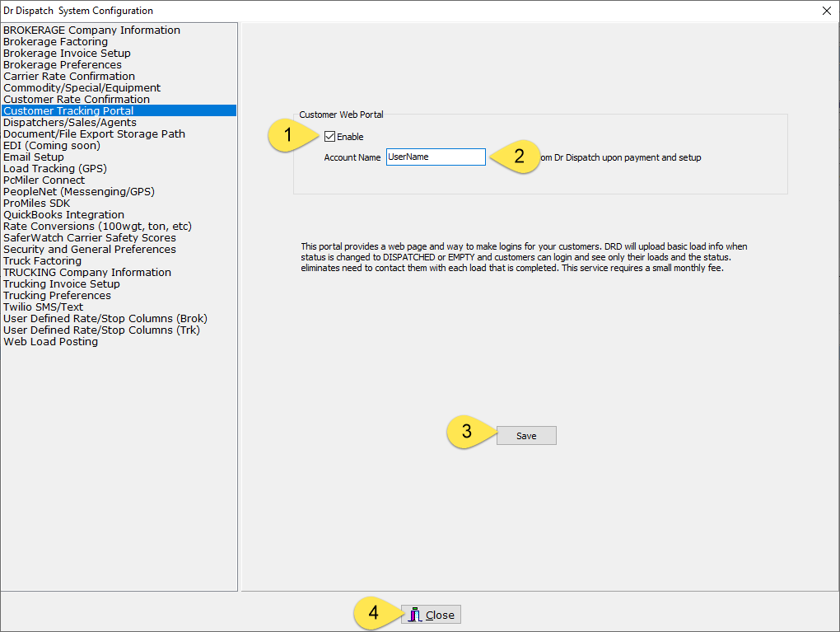Select the highlighted Customer Tracking Portal item
840x632 pixels.
point(119,111)
